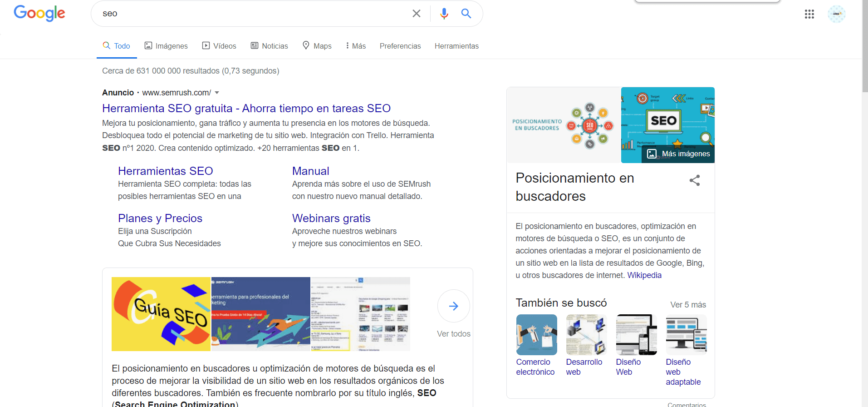Open the Diseño web adaptable related search

click(683, 372)
